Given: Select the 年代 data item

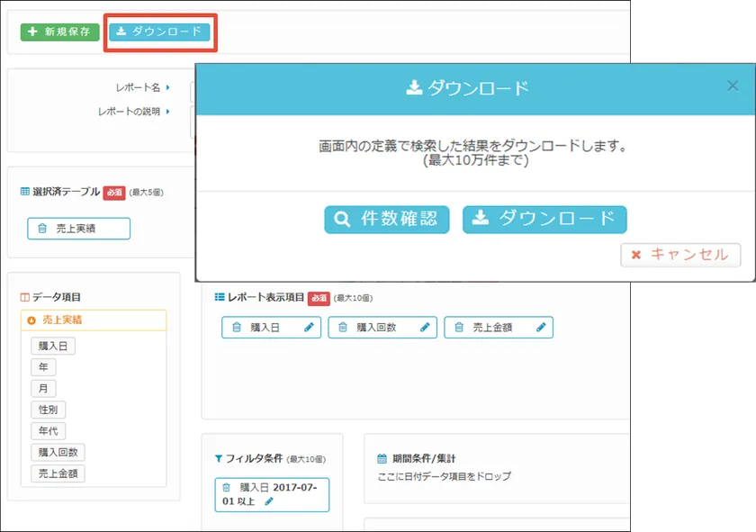Looking at the screenshot, I should click(47, 431).
